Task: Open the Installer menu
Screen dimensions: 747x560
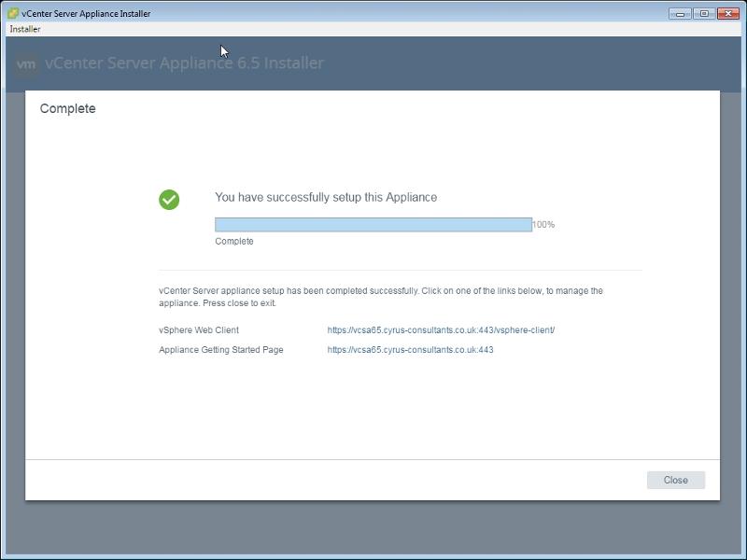Action: coord(25,29)
